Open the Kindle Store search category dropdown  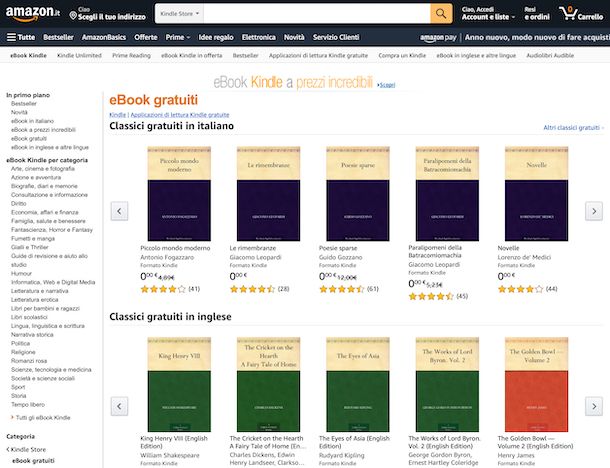pyautogui.click(x=179, y=14)
